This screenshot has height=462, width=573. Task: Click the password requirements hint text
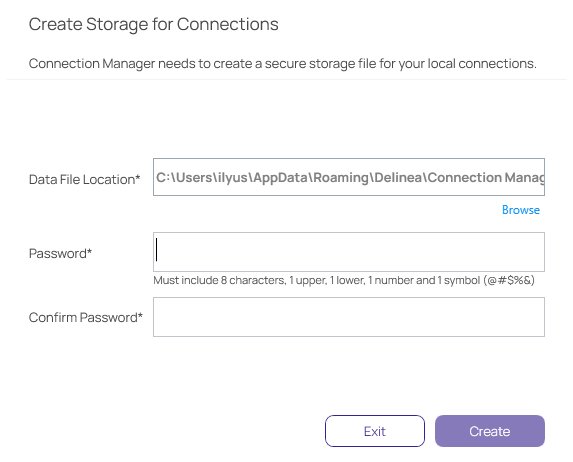(x=344, y=280)
